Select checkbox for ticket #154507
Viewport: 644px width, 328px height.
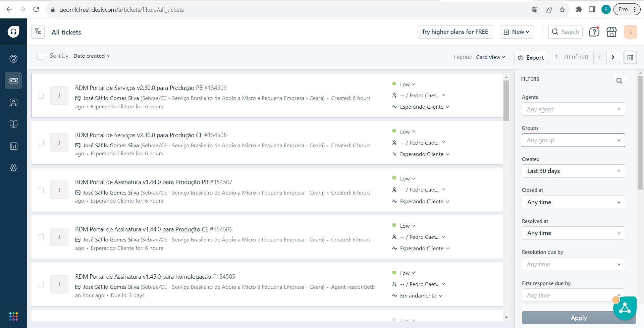41,190
